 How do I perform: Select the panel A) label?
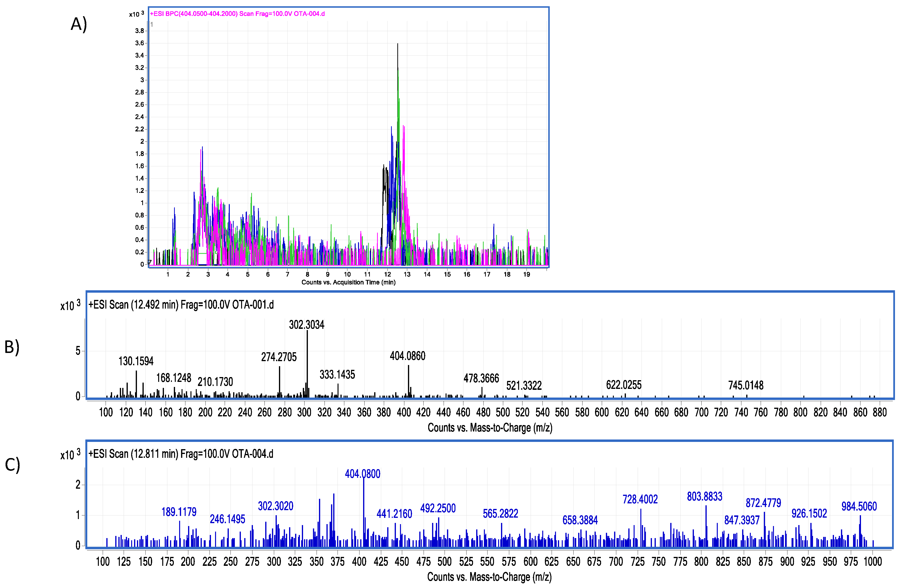click(x=79, y=24)
